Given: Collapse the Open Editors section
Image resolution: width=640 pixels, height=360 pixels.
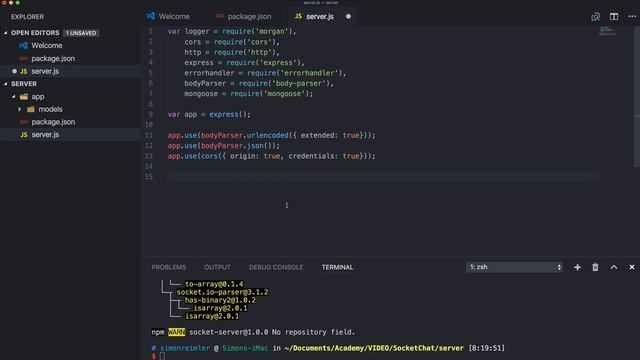Looking at the screenshot, I should click(x=6, y=33).
